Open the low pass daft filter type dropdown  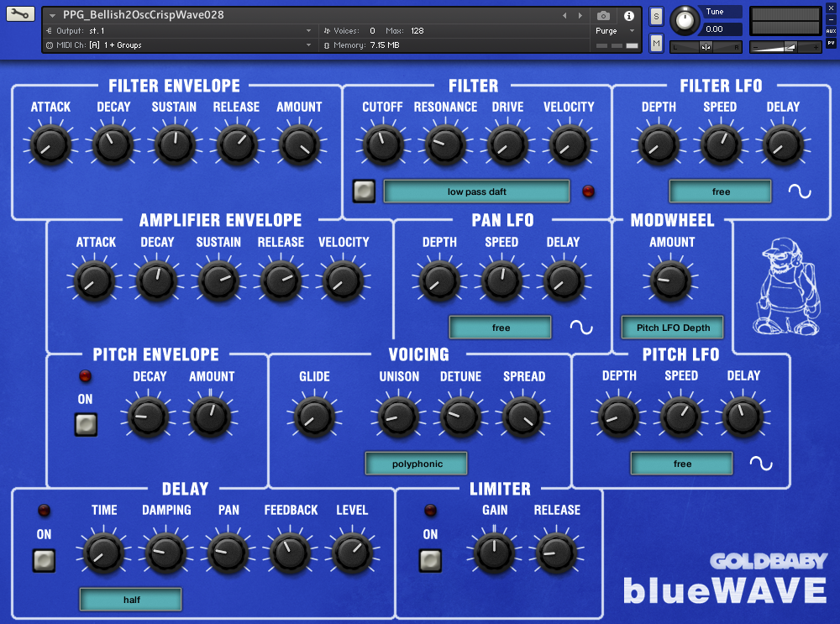click(476, 191)
